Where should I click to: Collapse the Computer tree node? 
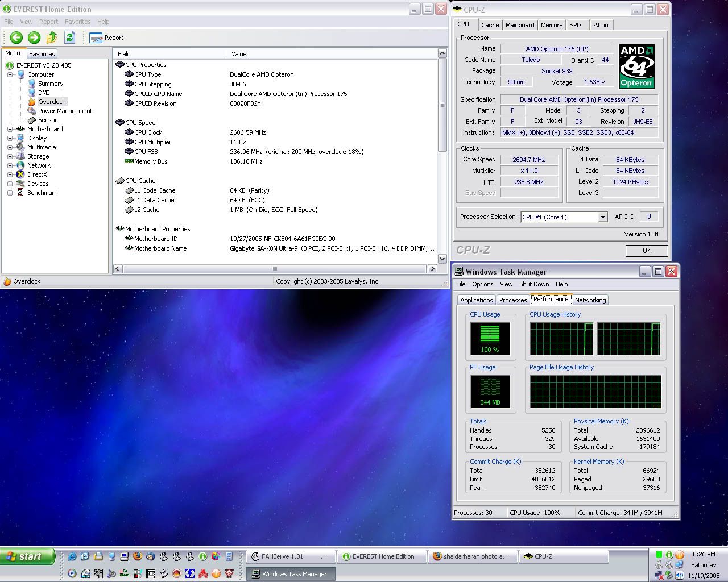(10, 74)
